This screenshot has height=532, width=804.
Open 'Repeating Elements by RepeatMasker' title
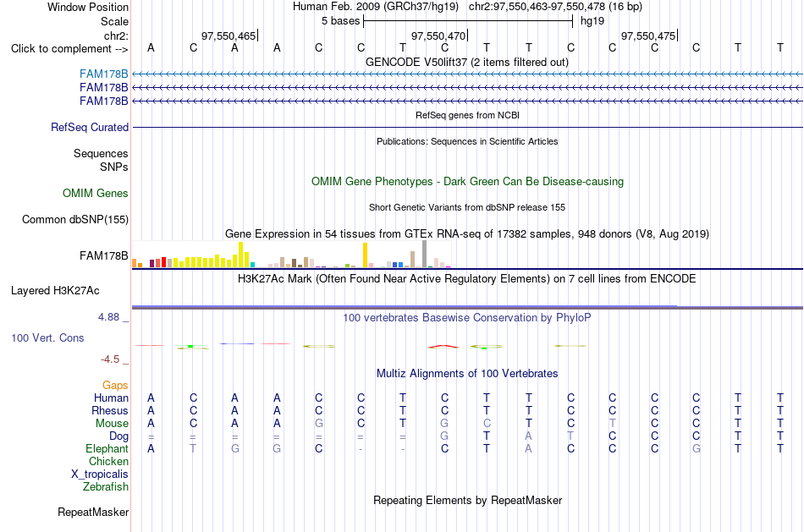(x=467, y=500)
